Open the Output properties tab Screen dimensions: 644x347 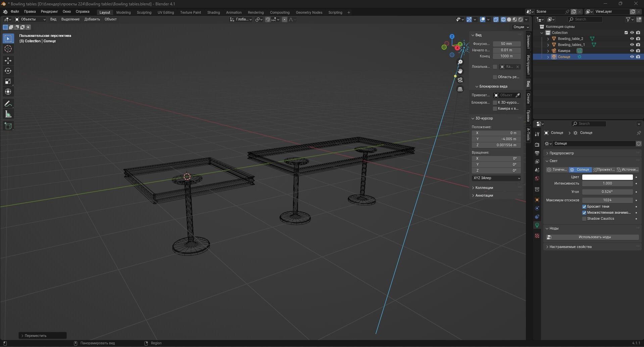pyautogui.click(x=537, y=153)
